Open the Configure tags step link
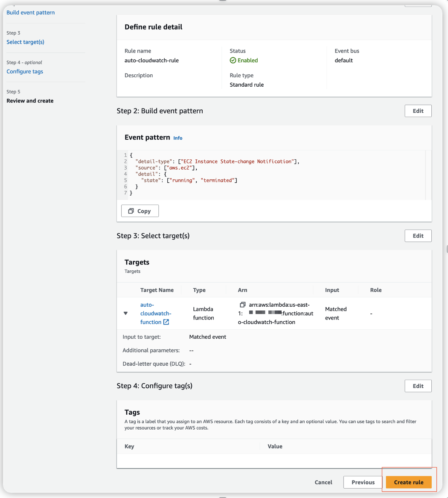The image size is (448, 498). pos(25,71)
